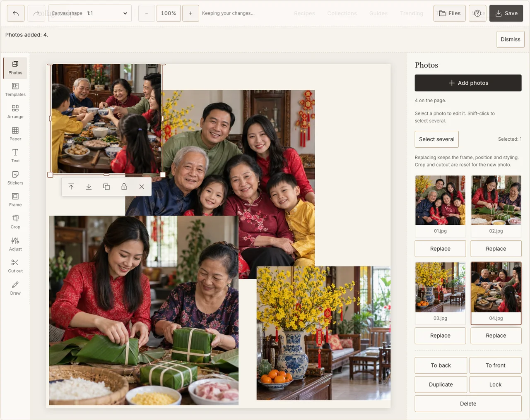Viewport: 530px width, 420px height.
Task: Replace the 04.jpg photo
Action: pos(496,336)
